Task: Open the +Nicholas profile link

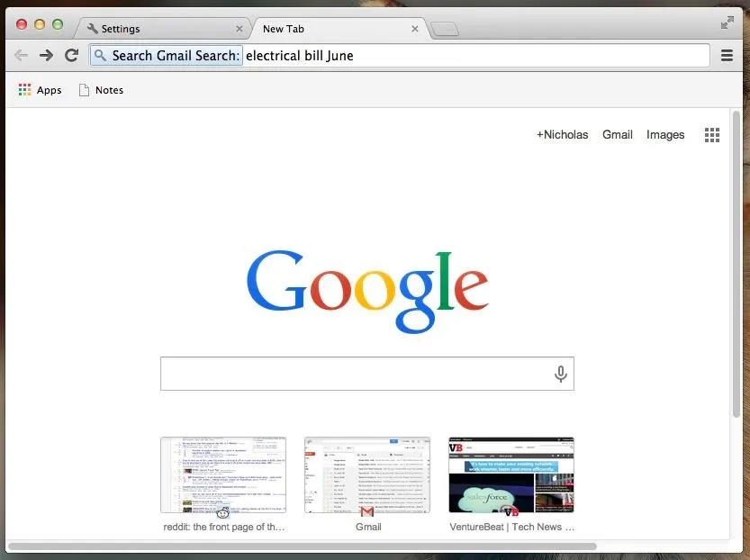Action: [562, 135]
